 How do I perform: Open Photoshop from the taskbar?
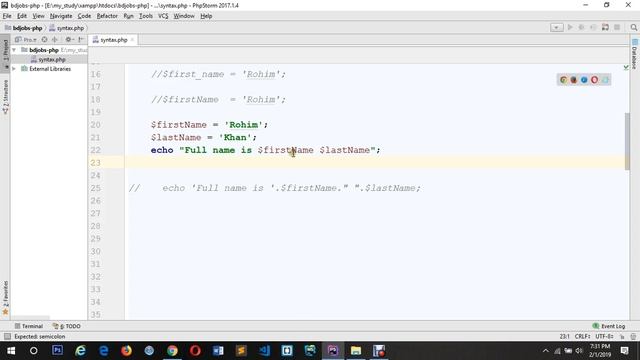tap(57, 351)
